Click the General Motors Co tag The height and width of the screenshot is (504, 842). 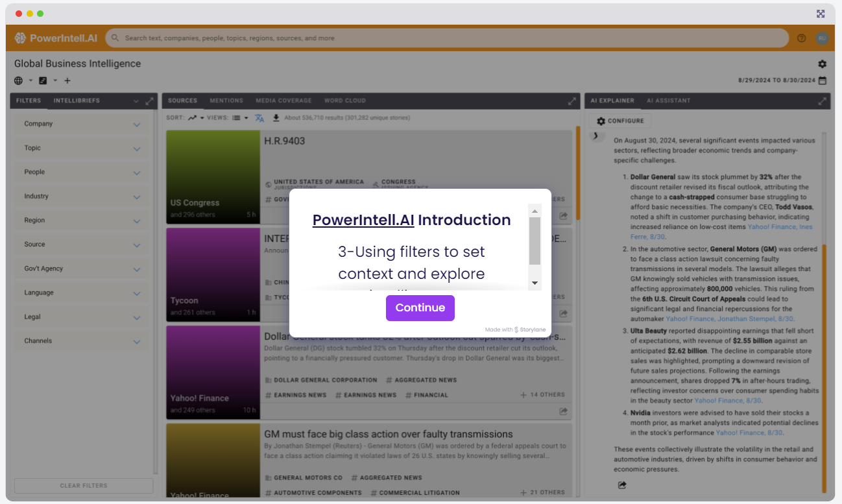[304, 478]
